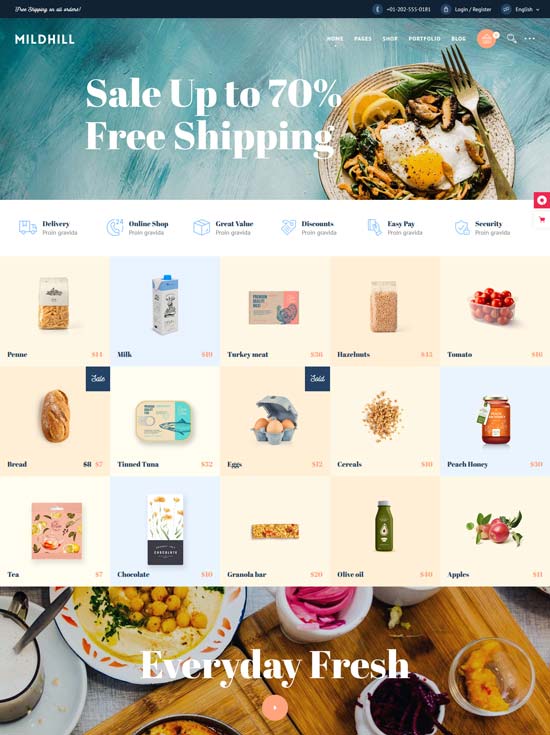Open the Portfolio menu item
550x735 pixels.
424,38
